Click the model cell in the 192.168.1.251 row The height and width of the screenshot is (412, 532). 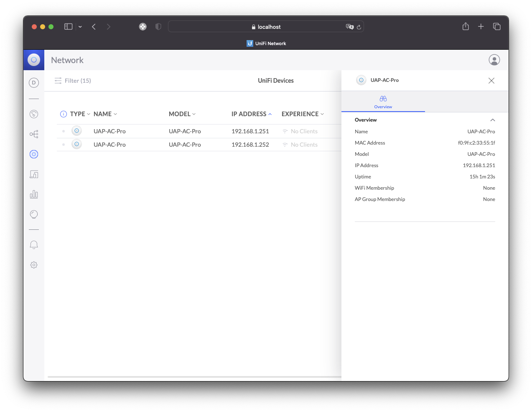(185, 131)
